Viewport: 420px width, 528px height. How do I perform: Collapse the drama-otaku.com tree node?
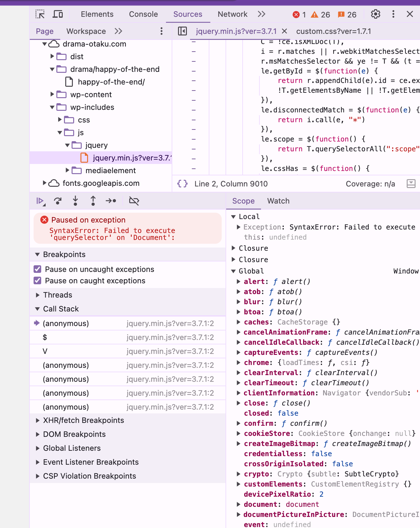pos(45,44)
